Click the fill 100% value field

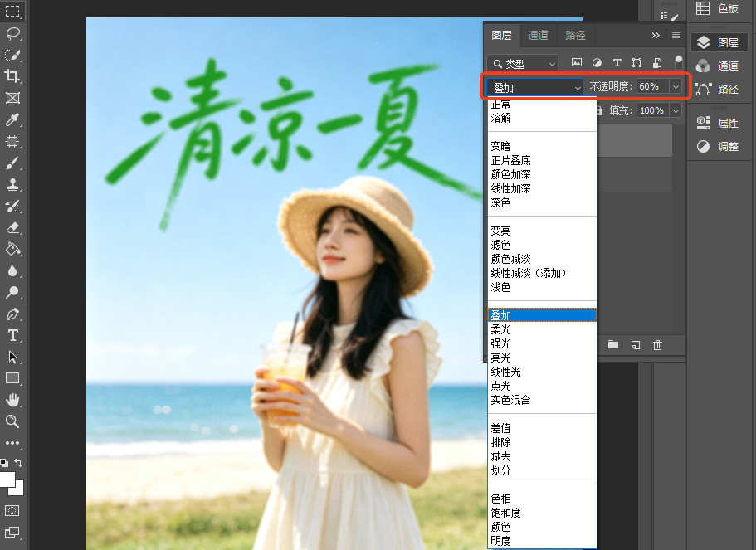653,111
